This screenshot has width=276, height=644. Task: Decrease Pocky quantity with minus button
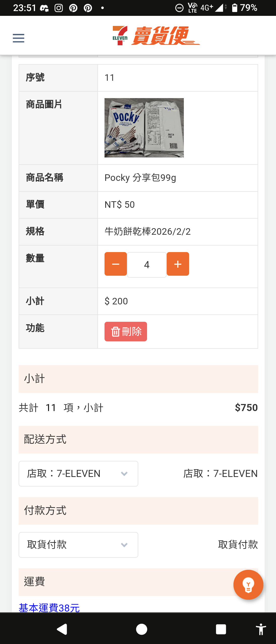(116, 264)
